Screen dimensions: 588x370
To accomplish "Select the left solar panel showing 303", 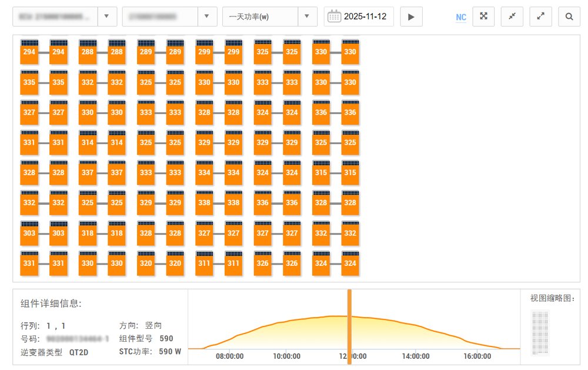I will [x=29, y=234].
